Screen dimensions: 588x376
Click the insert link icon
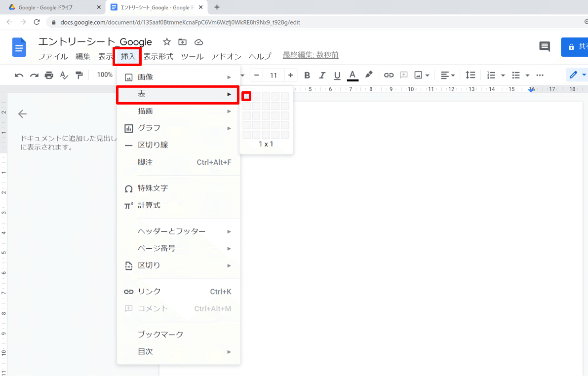click(x=389, y=75)
